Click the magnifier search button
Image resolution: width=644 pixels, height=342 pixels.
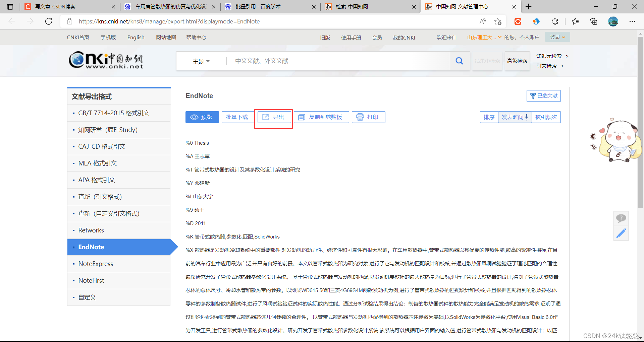[x=459, y=61]
